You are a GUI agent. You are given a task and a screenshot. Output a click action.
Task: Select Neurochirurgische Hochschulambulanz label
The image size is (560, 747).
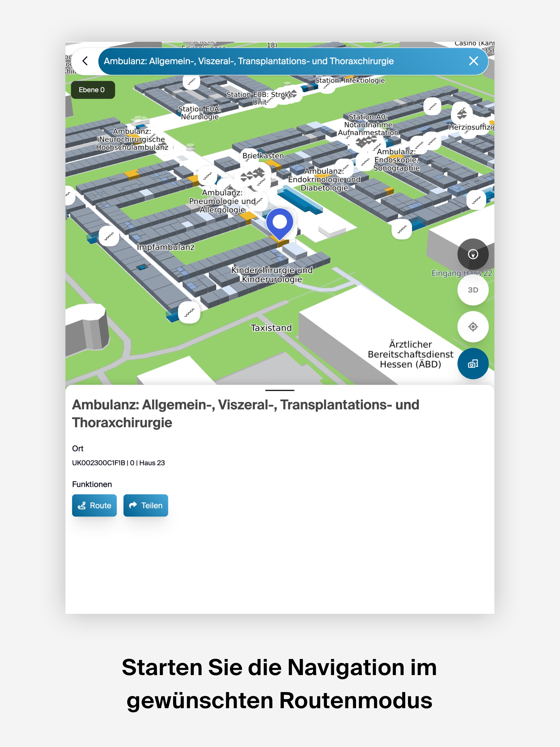click(x=132, y=139)
